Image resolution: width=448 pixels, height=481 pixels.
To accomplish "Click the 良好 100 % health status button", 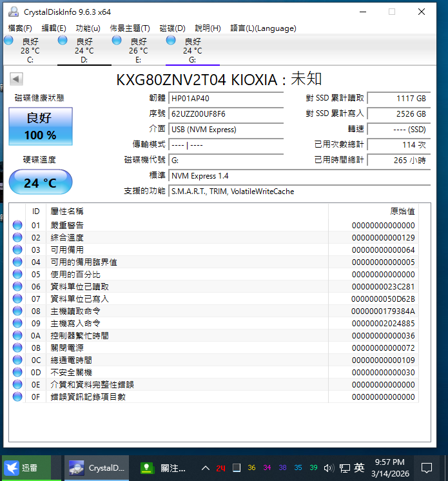I will pos(41,126).
